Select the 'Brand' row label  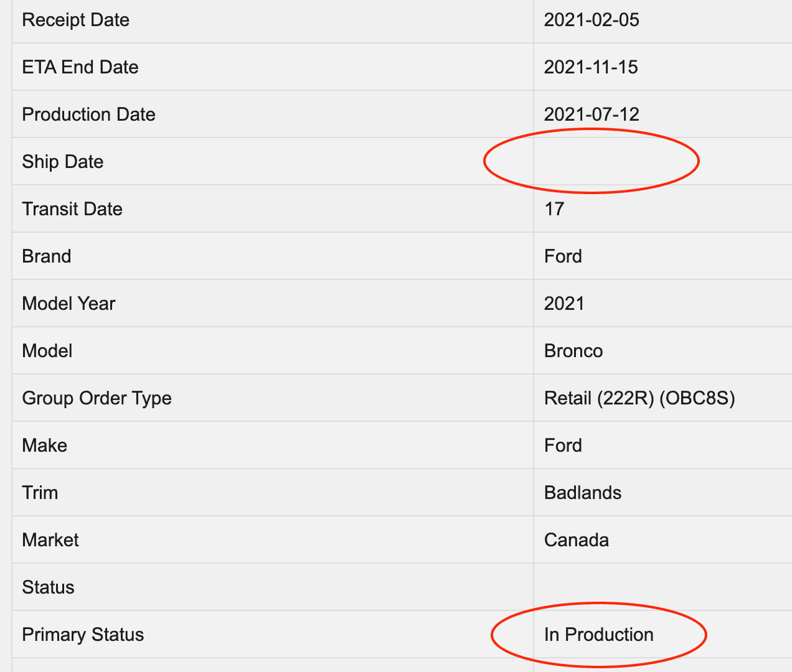47,256
